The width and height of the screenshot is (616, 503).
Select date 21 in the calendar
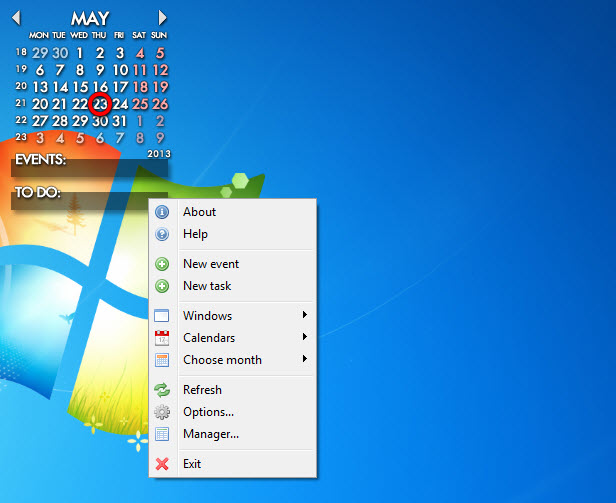coord(59,104)
